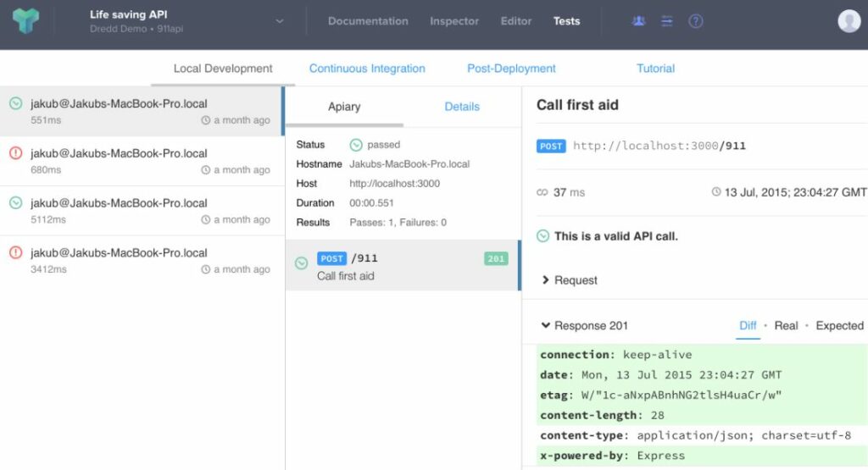The image size is (868, 470).
Task: Click the timestamp clock icon
Action: tap(716, 192)
